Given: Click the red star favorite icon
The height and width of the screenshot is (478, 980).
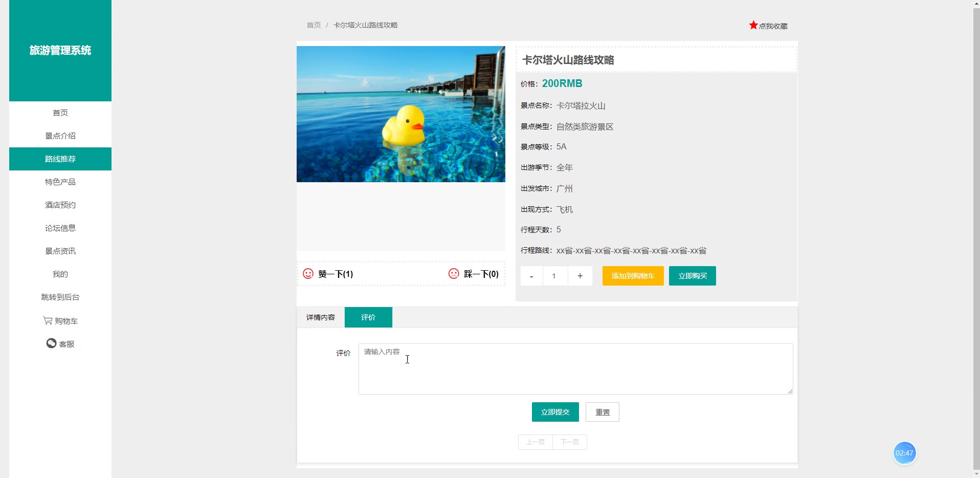Looking at the screenshot, I should [753, 25].
